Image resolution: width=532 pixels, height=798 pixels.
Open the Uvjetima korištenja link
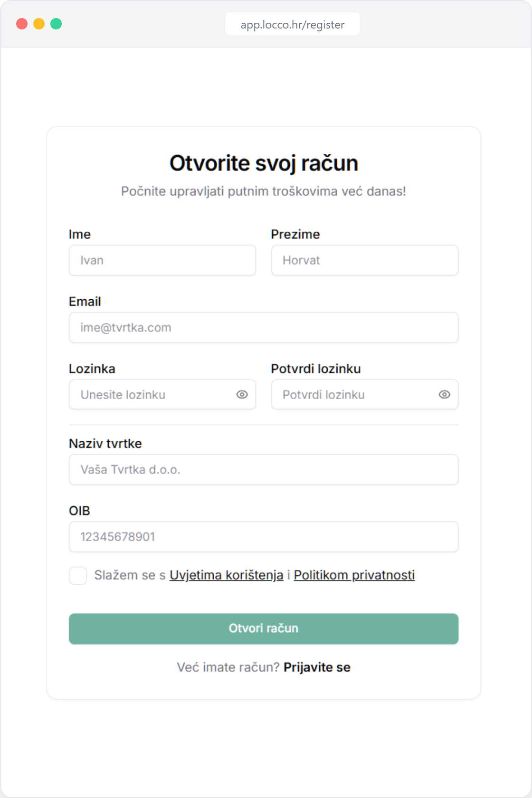tap(226, 575)
